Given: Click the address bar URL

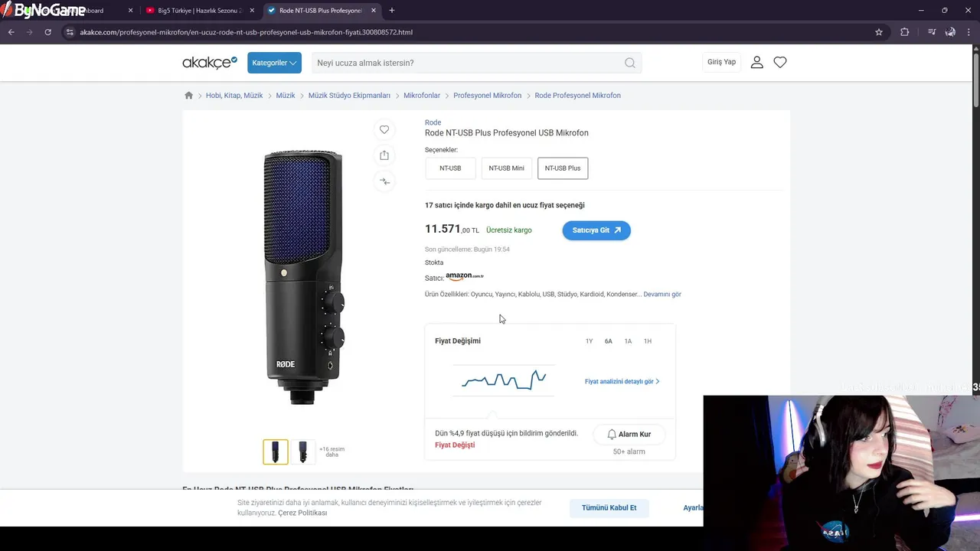Looking at the screenshot, I should (x=247, y=32).
